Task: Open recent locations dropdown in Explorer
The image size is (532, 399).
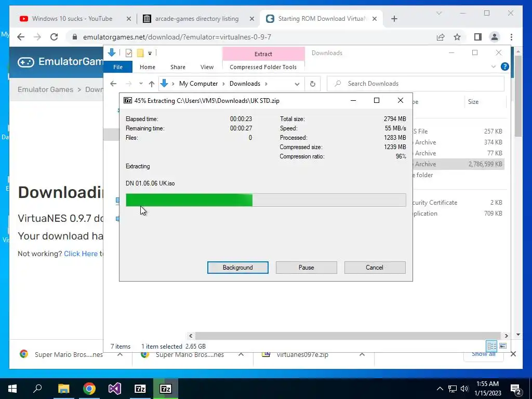Action: click(141, 84)
